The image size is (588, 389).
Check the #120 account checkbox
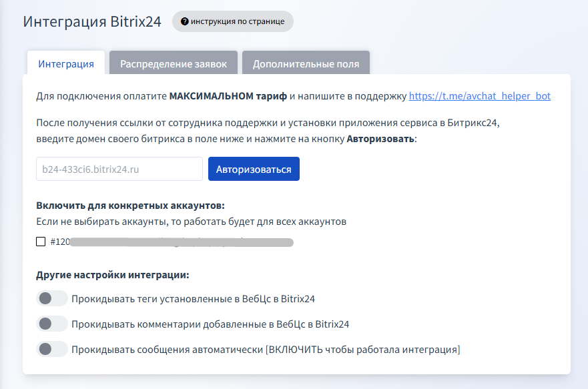coord(41,242)
